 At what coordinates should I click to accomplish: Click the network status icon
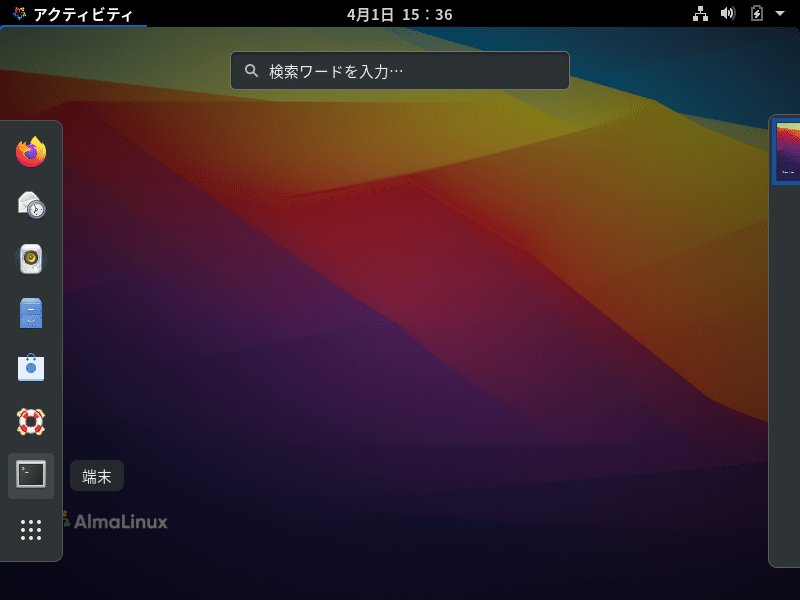coord(700,14)
